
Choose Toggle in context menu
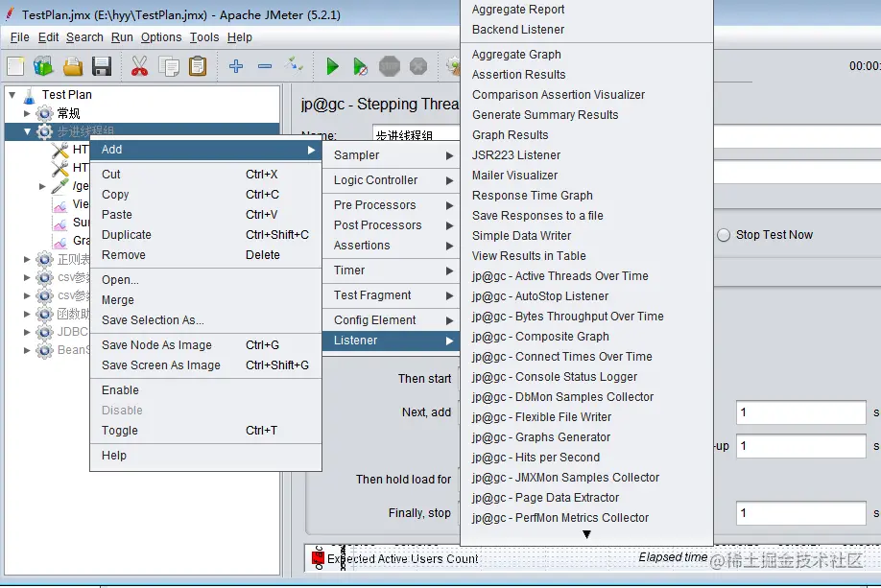(205, 430)
